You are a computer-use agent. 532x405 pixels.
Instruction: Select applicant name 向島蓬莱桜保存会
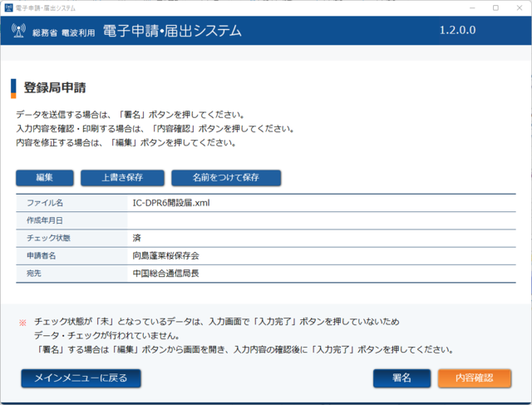pos(165,255)
